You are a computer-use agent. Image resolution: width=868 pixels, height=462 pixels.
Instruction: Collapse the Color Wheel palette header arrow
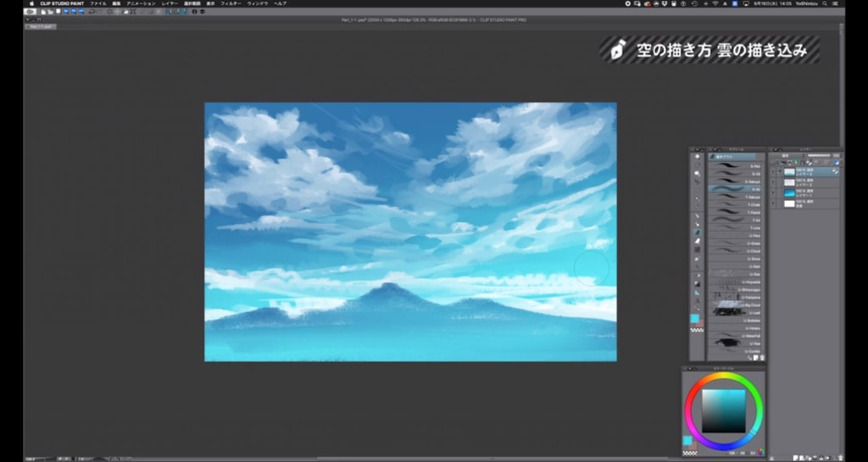(690, 369)
